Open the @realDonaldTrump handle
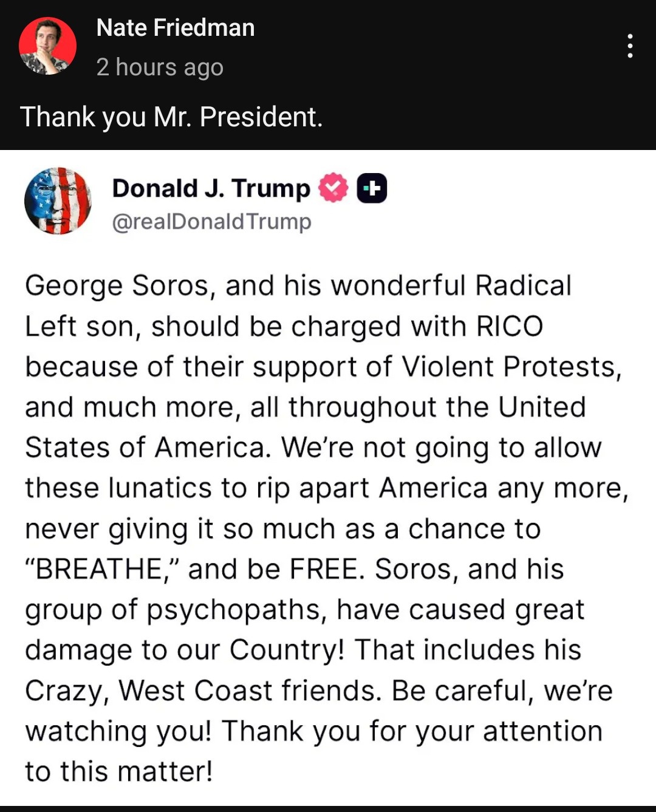Screen dimensions: 656x812 [211, 222]
